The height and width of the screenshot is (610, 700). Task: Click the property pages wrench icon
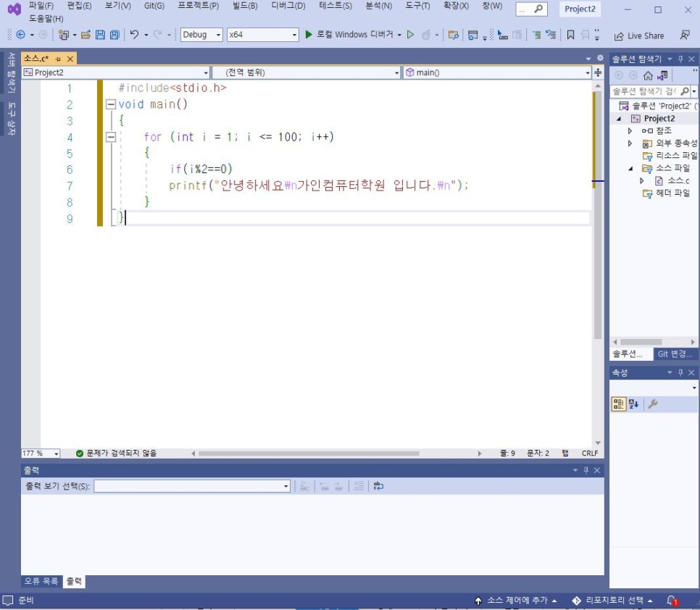[652, 404]
